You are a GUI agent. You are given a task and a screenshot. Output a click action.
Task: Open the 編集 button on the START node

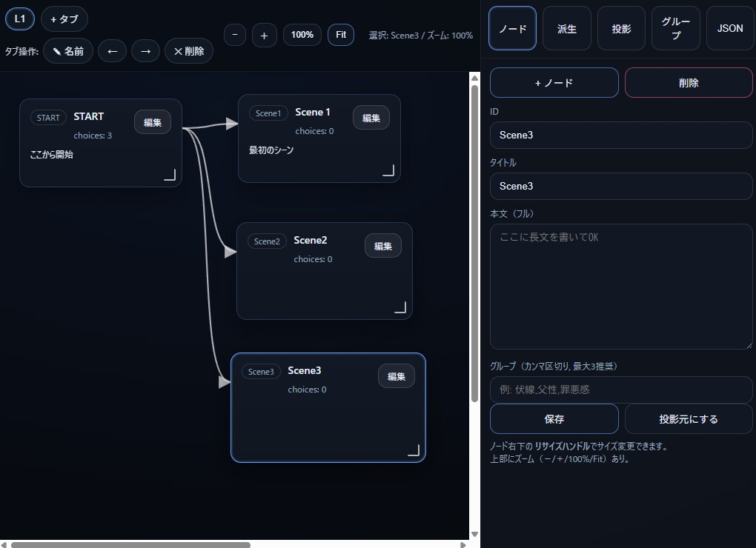(152, 121)
